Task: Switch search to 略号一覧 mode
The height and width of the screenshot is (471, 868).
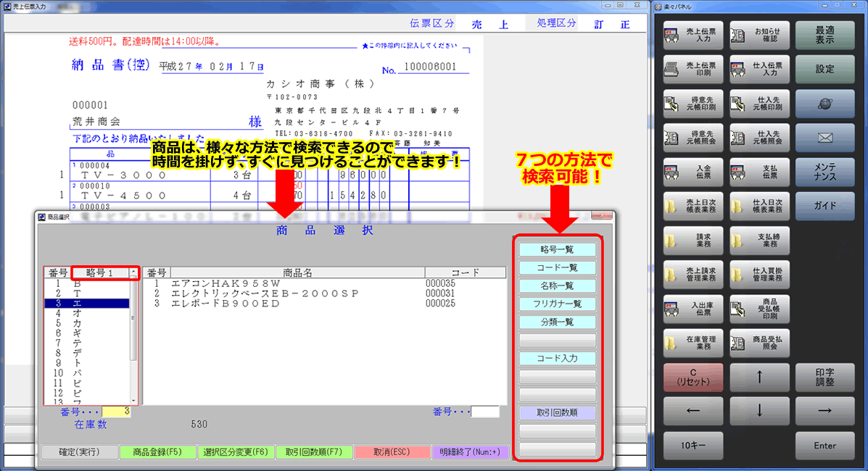Action: pos(558,249)
